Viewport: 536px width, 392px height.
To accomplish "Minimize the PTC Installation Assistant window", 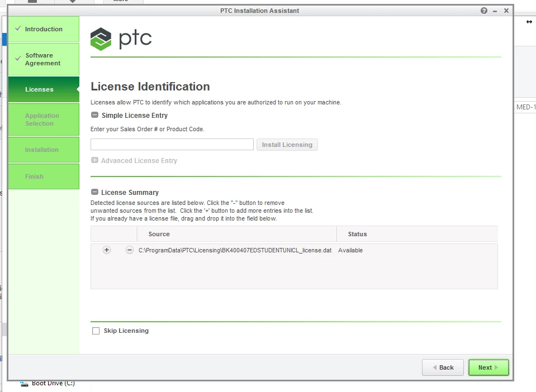I will tap(495, 11).
